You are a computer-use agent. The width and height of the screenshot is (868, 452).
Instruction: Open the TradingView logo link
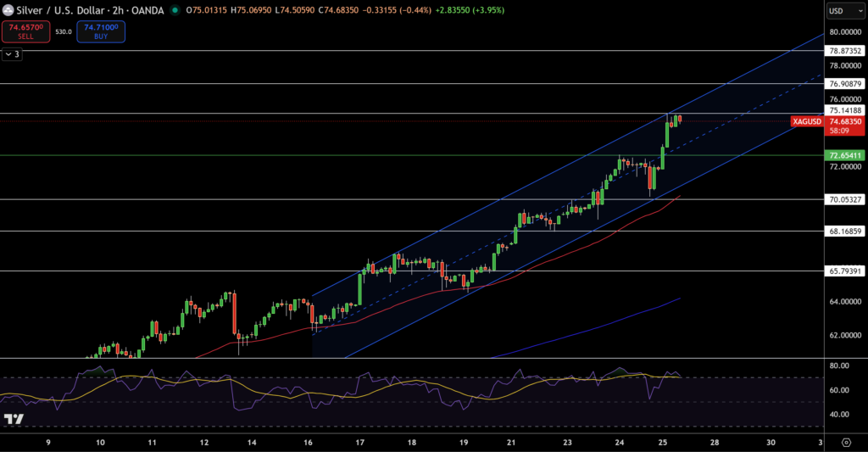13,420
